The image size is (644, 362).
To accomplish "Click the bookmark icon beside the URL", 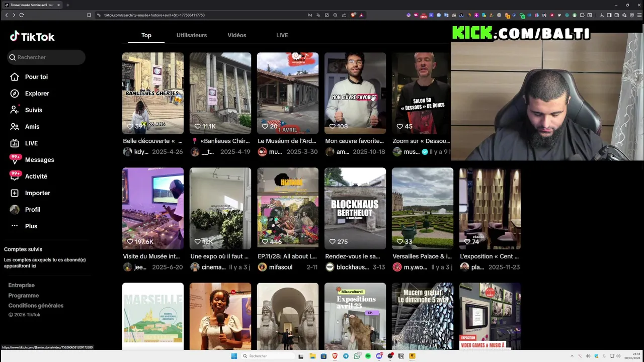I will click(x=89, y=15).
